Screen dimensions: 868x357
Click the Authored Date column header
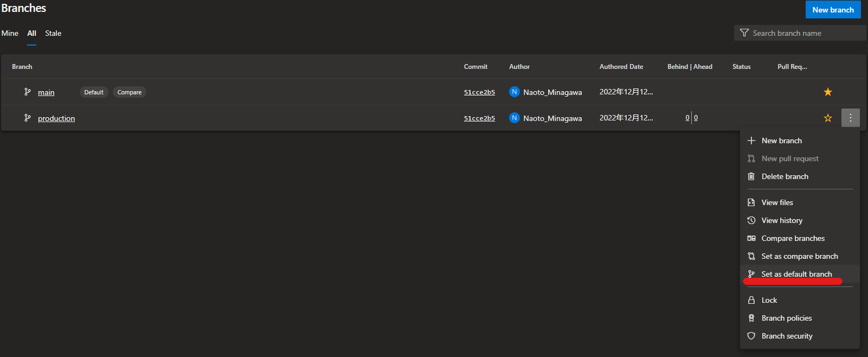pos(621,67)
